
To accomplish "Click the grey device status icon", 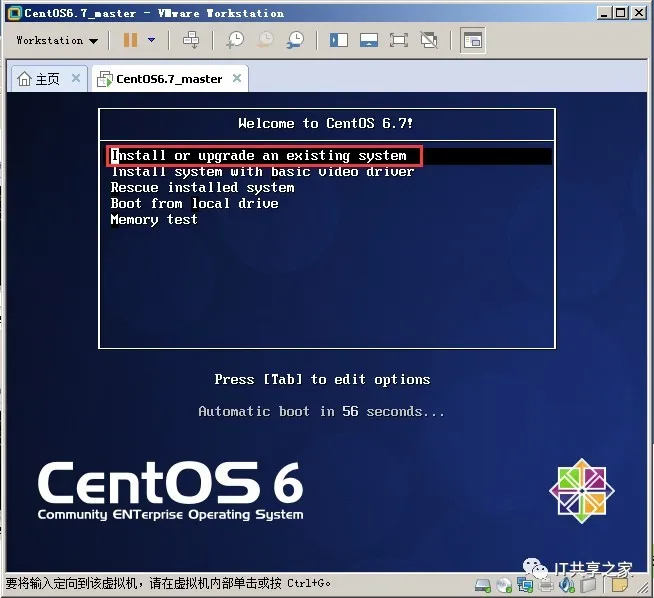I will [x=588, y=585].
